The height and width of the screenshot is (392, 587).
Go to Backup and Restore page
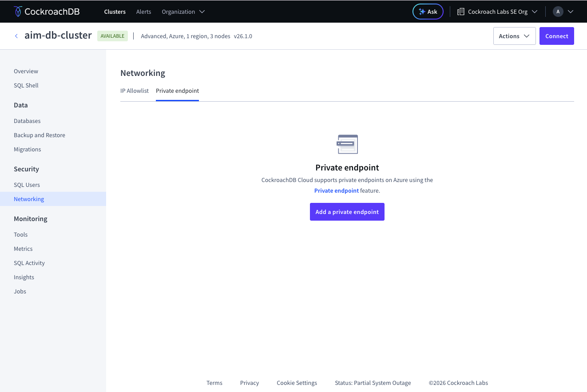click(40, 135)
